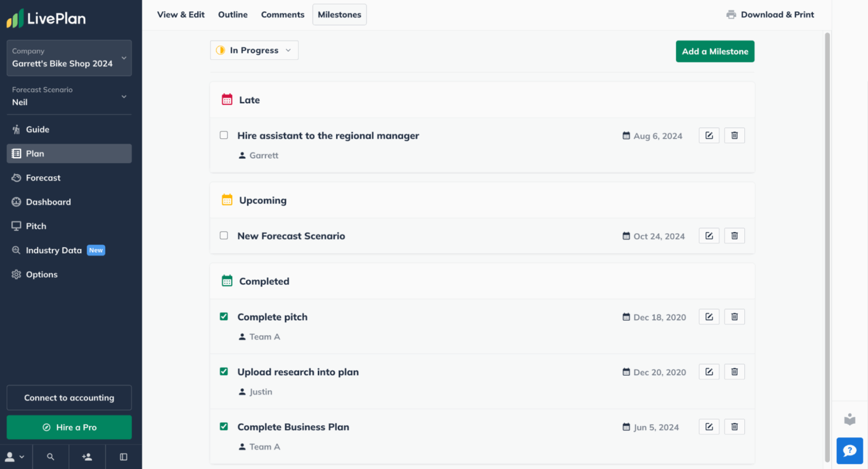Image resolution: width=868 pixels, height=469 pixels.
Task: Edit the New Forecast Scenario milestone
Action: (x=709, y=236)
